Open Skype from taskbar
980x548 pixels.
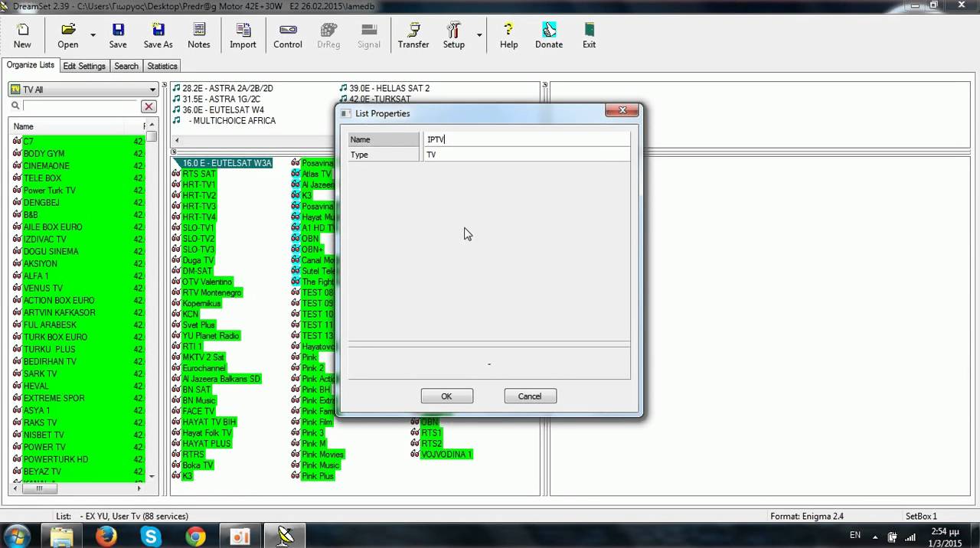click(x=151, y=537)
